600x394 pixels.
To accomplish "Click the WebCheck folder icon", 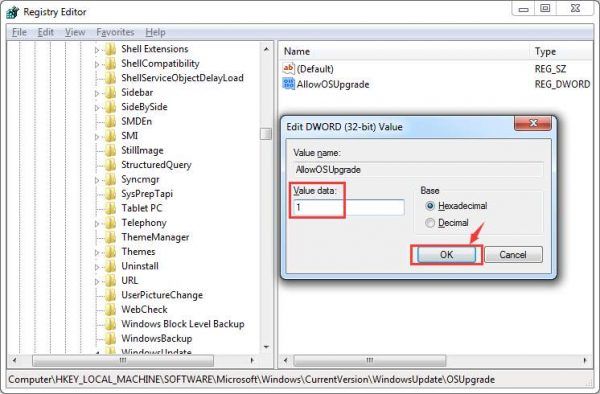I will [110, 310].
